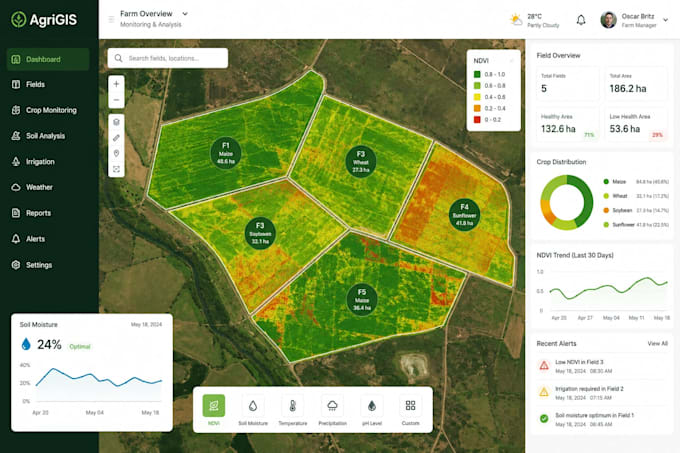Click the View All alerts link
This screenshot has width=680, height=453.
[x=657, y=343]
